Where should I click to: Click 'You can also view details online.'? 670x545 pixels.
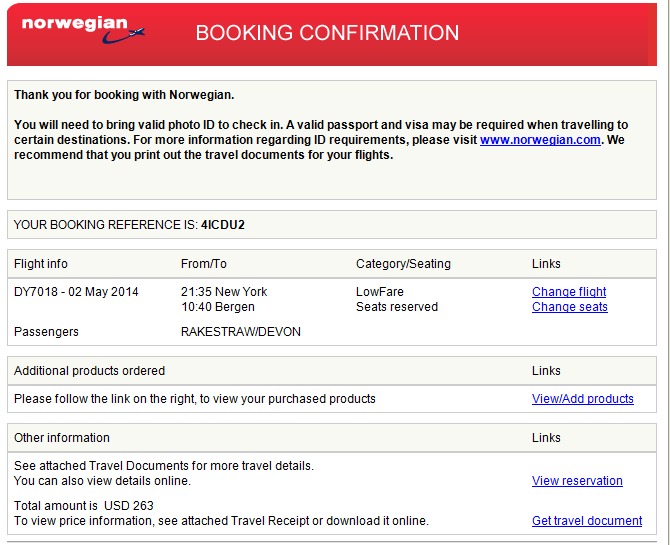[x=103, y=481]
